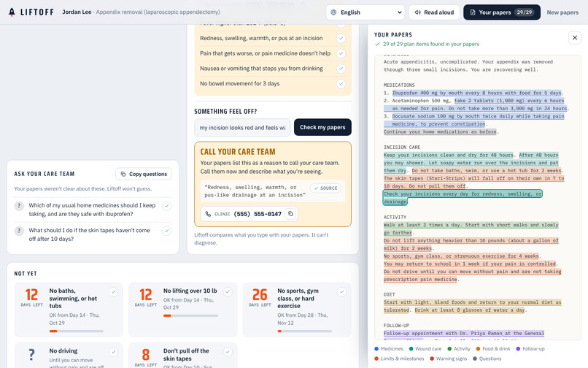Click the Something feel off text input
This screenshot has width=588, height=368.
(242, 128)
